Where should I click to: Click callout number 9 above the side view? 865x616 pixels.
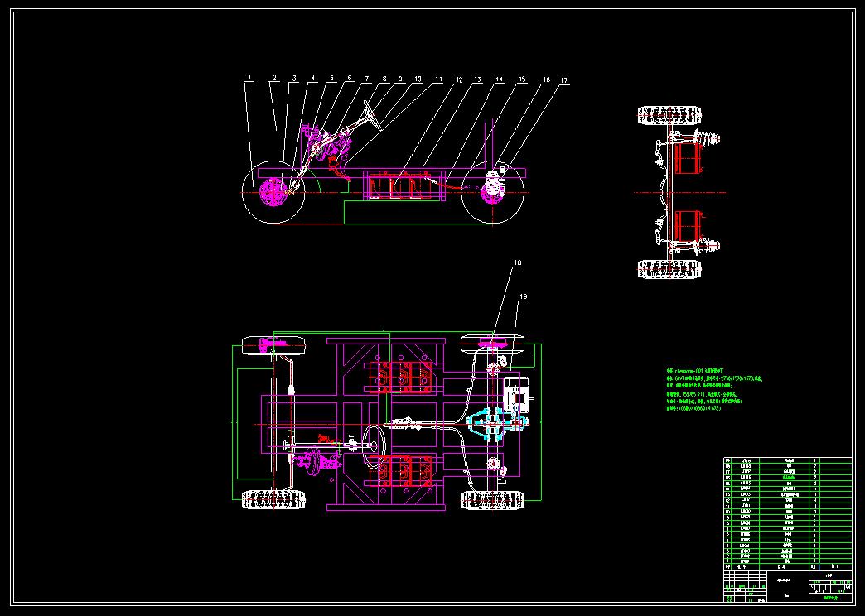400,79
